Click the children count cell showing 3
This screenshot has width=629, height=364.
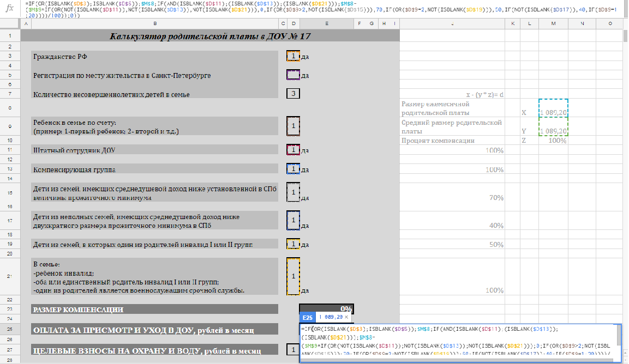[293, 94]
